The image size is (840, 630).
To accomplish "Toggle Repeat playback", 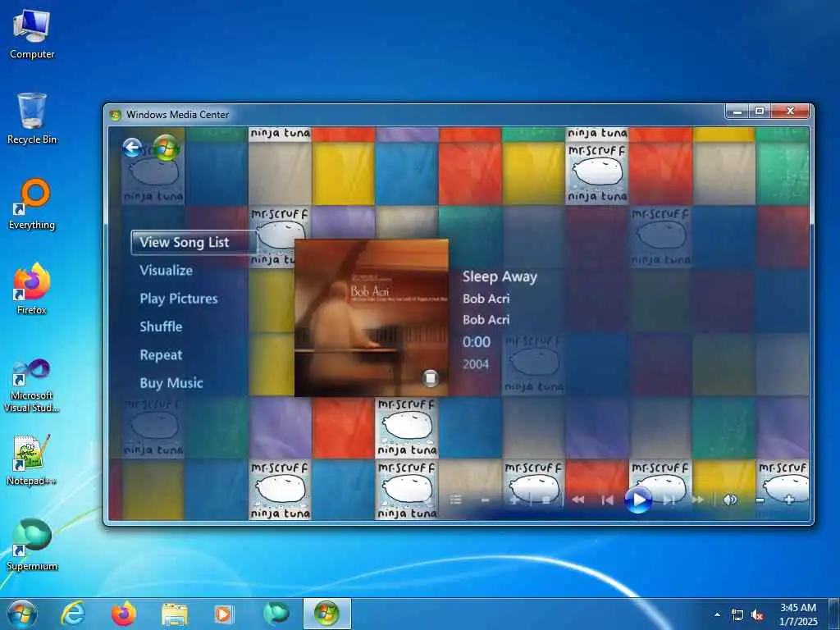I will coord(161,355).
